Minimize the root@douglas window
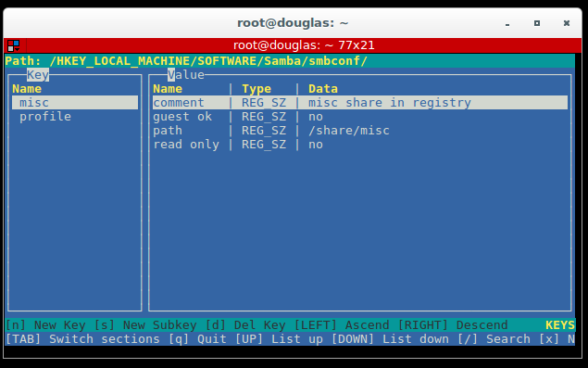This screenshot has width=588, height=368. (x=507, y=23)
